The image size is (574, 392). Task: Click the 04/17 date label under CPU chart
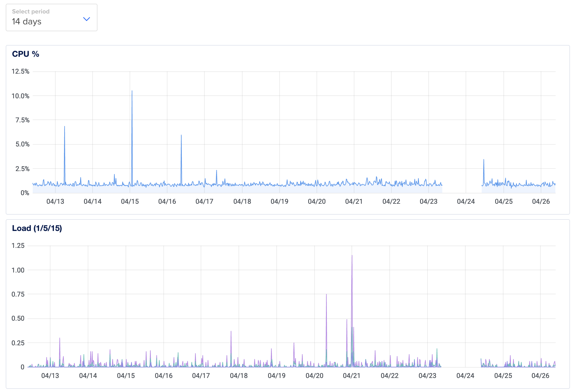204,201
